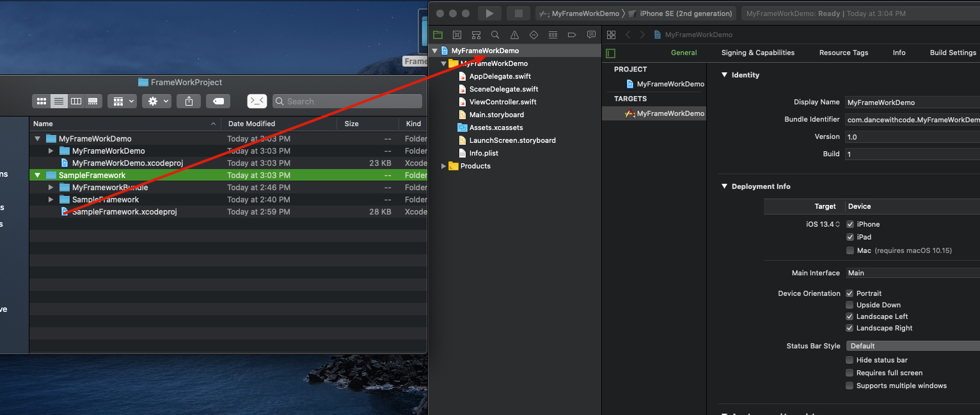The width and height of the screenshot is (980, 415).
Task: Choose the iPhone SE (2nd generation) destination
Action: pos(681,13)
